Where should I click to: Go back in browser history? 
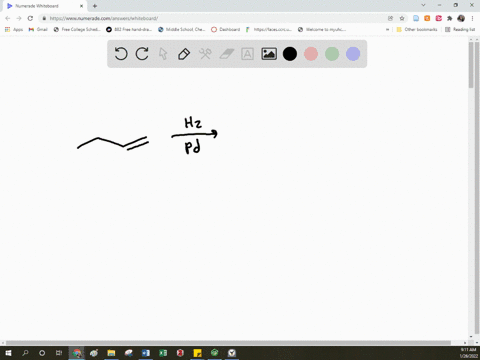8,18
